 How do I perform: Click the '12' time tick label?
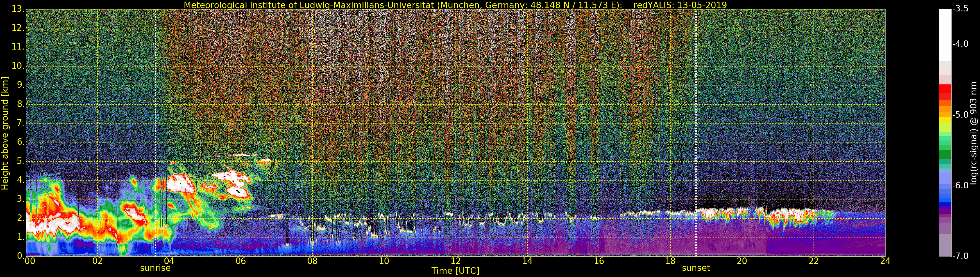coord(455,261)
